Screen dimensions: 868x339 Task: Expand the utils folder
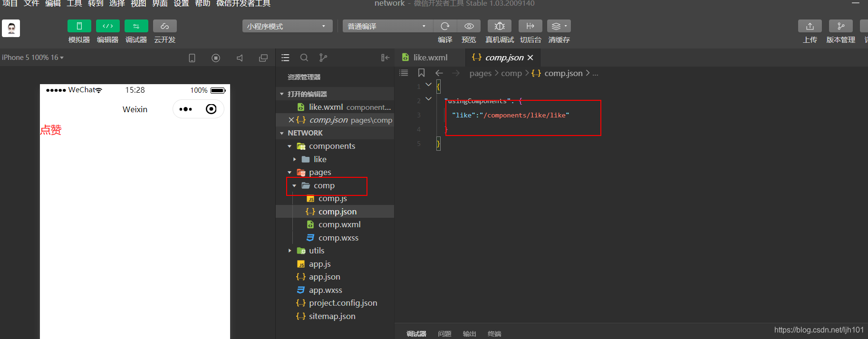point(289,251)
